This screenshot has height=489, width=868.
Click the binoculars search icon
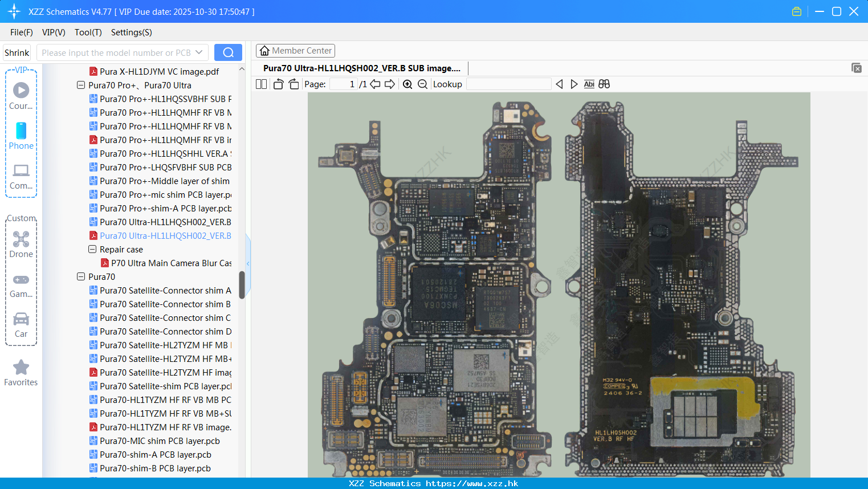604,84
